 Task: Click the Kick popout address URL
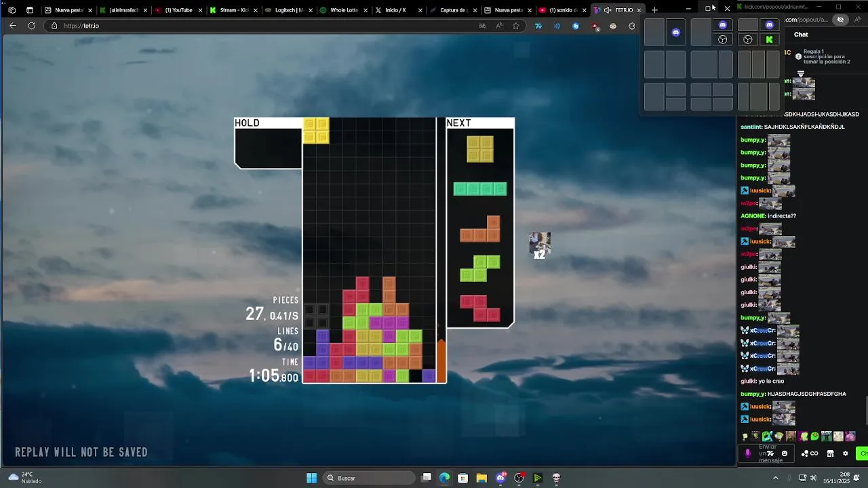coord(807,20)
